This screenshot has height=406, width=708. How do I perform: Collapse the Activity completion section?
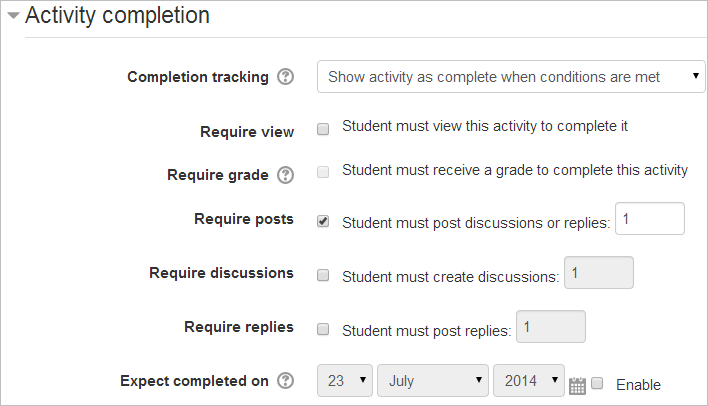coord(13,16)
